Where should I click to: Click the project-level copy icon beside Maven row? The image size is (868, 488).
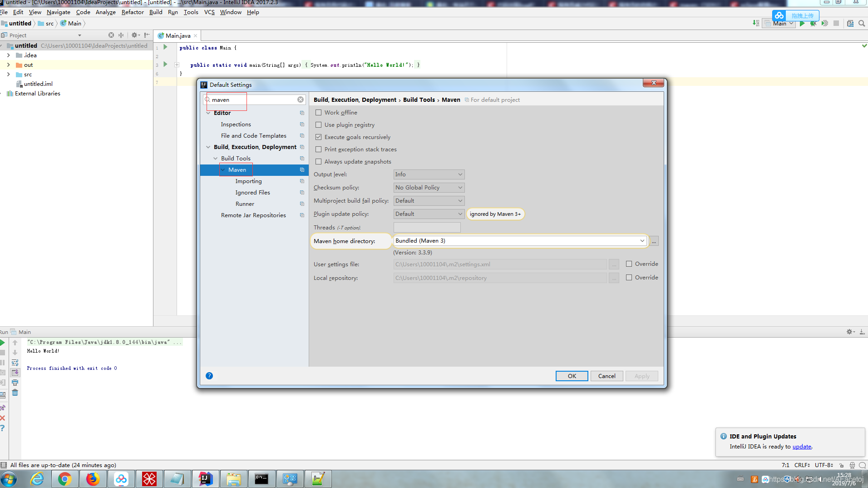click(302, 170)
